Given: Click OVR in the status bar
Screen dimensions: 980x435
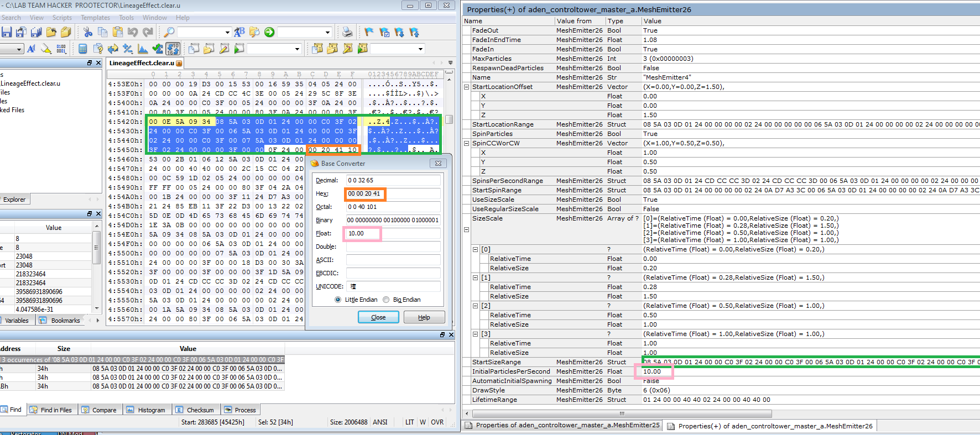Looking at the screenshot, I should click(437, 422).
